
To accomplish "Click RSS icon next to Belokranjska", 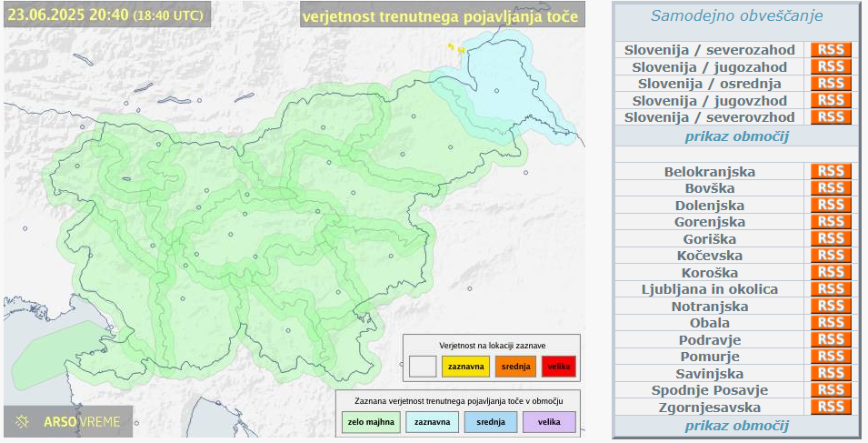I will click(831, 171).
